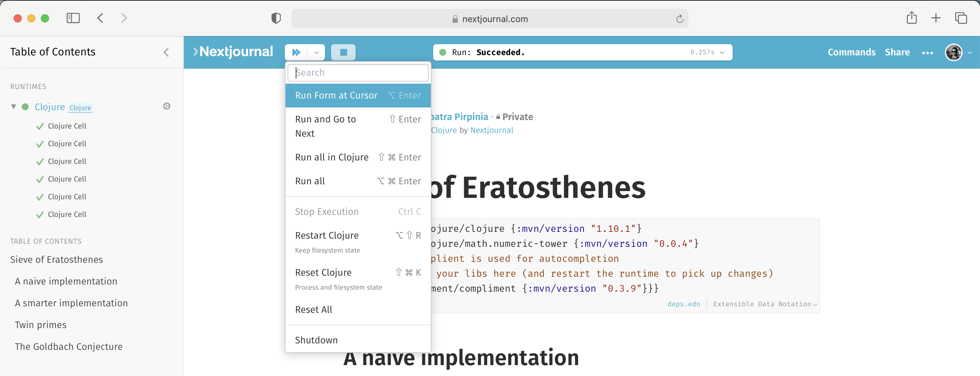Click the privacy shield icon
Viewport: 980px width, 376px height.
[x=276, y=18]
